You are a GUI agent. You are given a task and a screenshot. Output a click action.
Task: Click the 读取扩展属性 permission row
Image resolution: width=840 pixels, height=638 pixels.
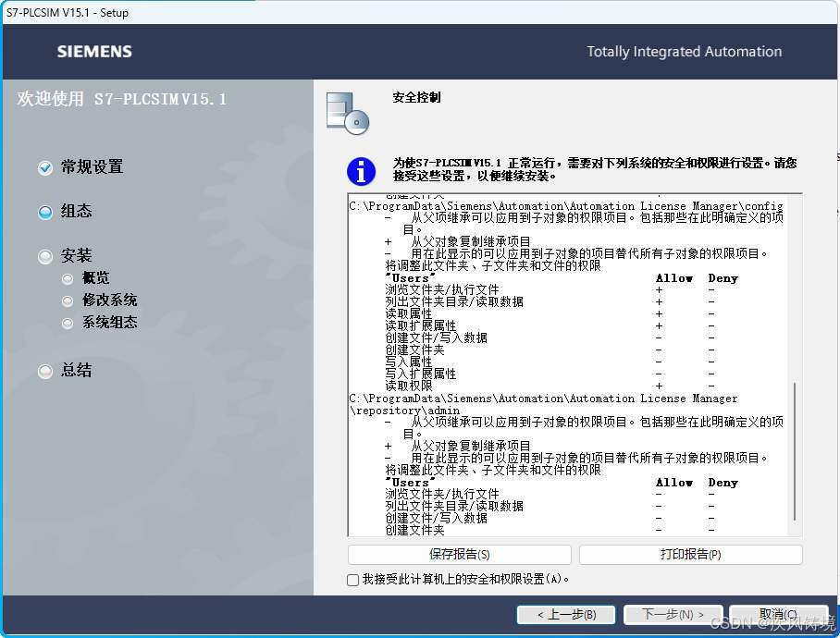click(x=550, y=326)
